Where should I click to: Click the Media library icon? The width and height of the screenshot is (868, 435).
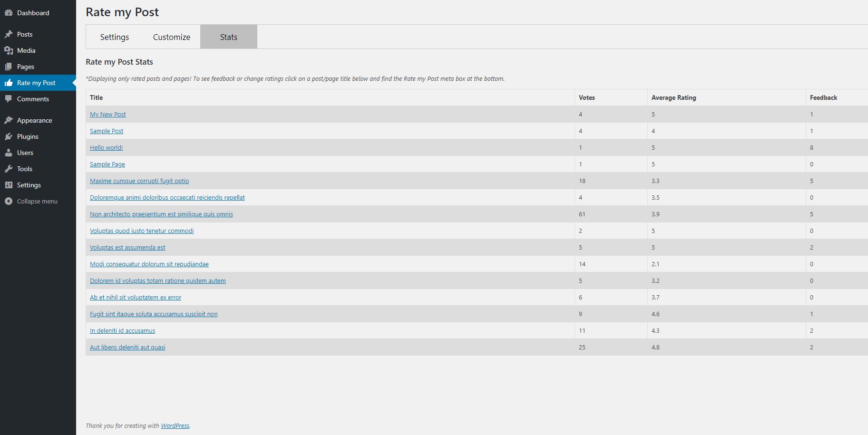[9, 50]
